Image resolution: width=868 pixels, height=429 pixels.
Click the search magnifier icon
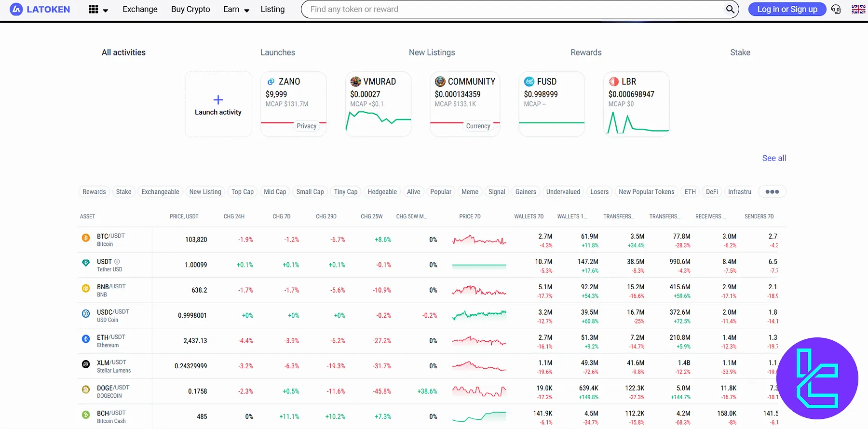pyautogui.click(x=730, y=9)
